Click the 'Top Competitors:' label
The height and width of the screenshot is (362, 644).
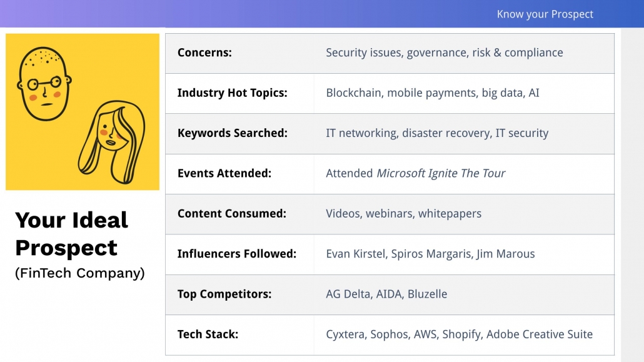(224, 294)
